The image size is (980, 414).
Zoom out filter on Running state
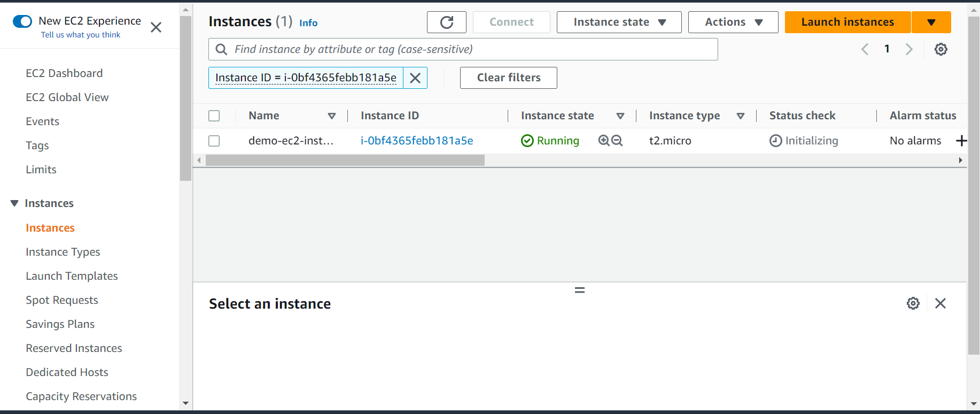tap(617, 140)
